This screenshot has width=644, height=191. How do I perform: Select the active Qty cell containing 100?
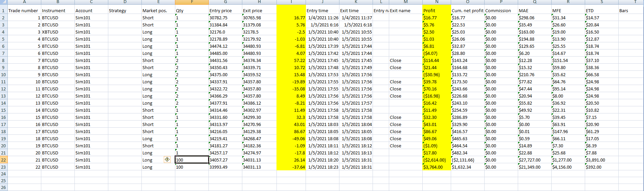point(192,160)
